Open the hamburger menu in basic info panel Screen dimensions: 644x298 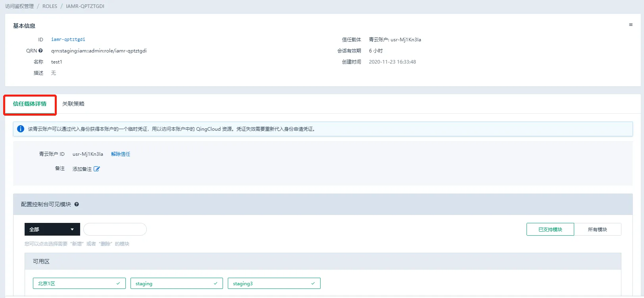click(631, 25)
